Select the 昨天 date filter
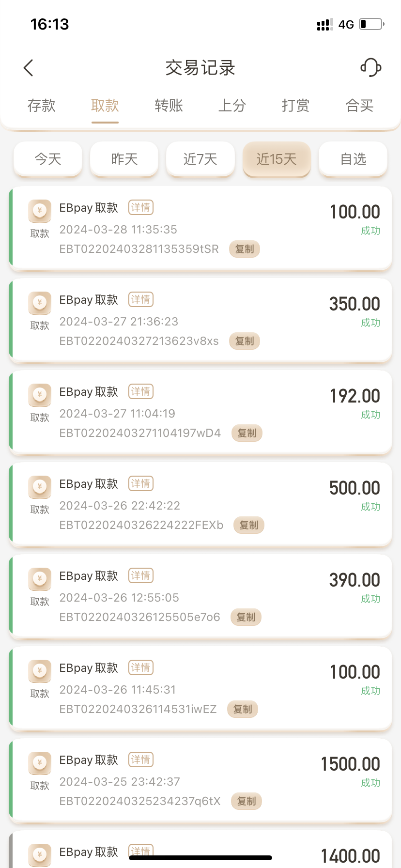The width and height of the screenshot is (401, 868). point(124,159)
